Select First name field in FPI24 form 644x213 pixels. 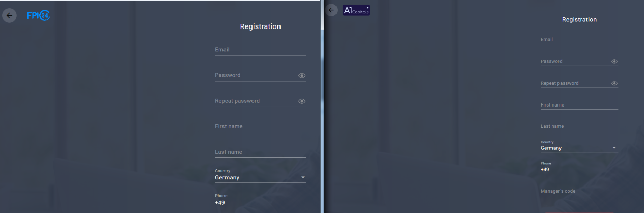tap(260, 126)
